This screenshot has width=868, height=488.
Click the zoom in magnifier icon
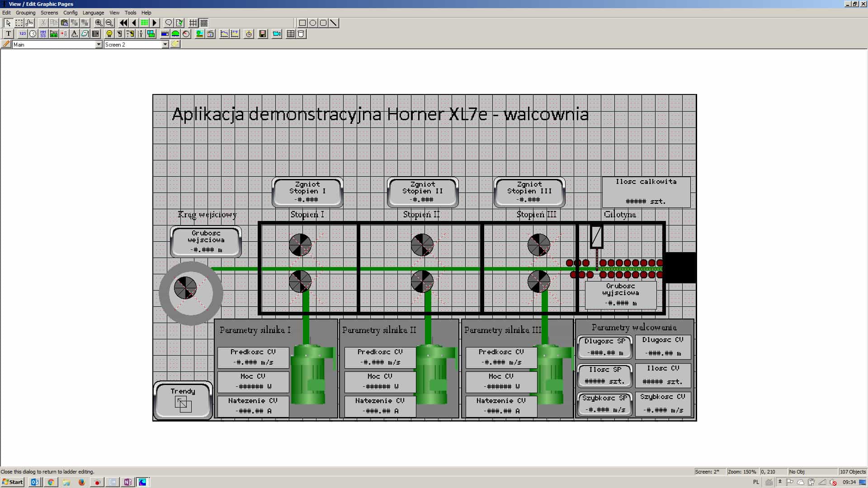[99, 23]
